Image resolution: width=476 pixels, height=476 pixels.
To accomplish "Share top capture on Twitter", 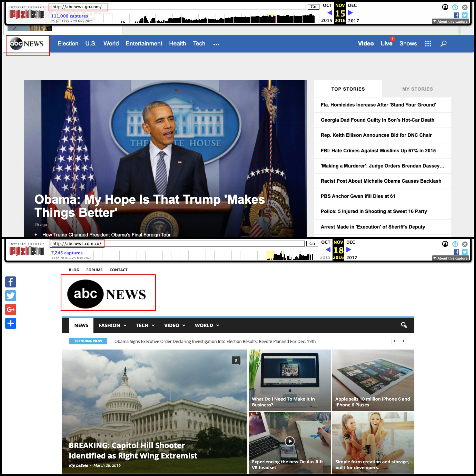I will [x=465, y=15].
